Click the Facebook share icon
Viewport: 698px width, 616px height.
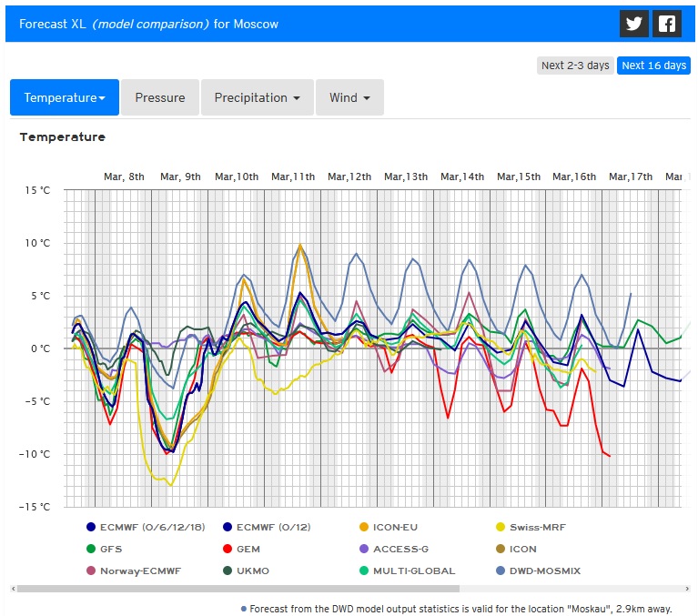coord(668,24)
